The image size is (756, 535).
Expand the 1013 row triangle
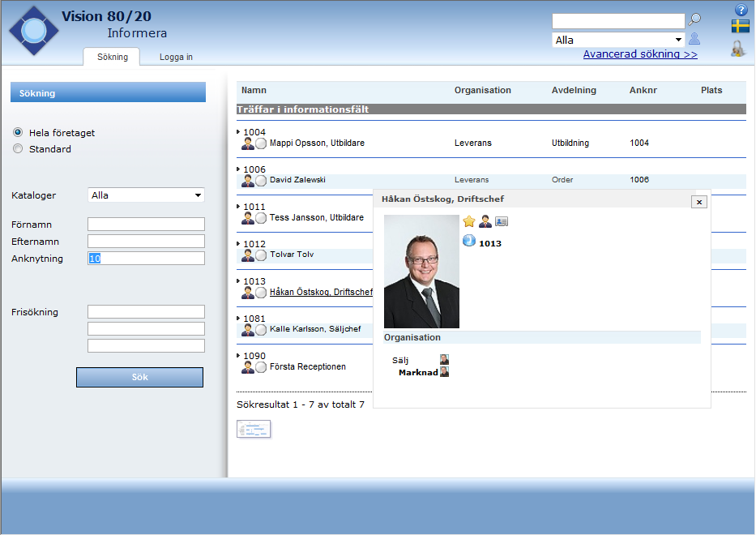[x=238, y=280]
